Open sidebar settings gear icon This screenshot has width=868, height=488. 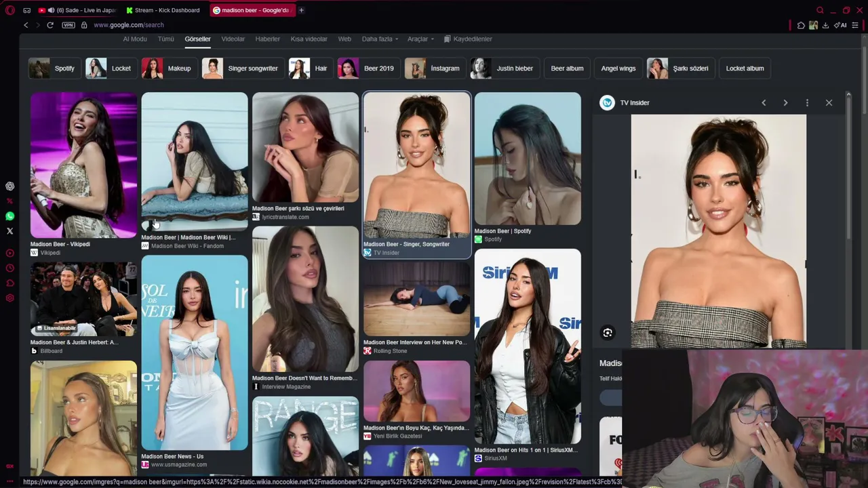(9, 298)
